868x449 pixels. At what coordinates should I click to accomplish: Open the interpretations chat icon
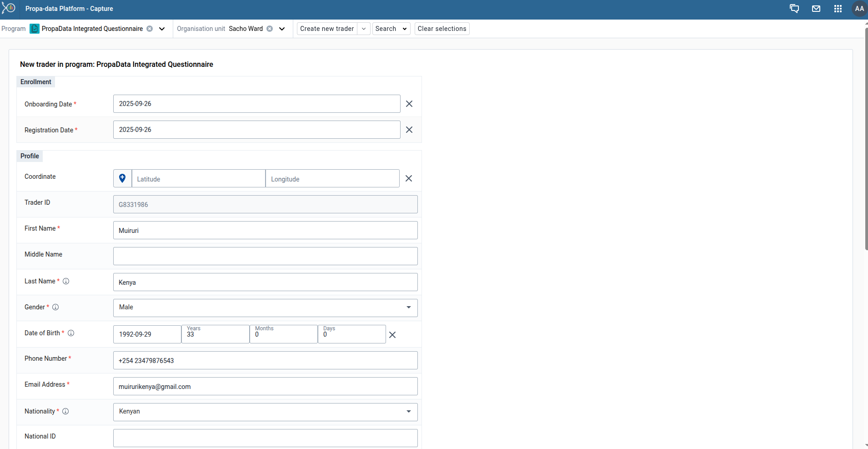click(794, 9)
